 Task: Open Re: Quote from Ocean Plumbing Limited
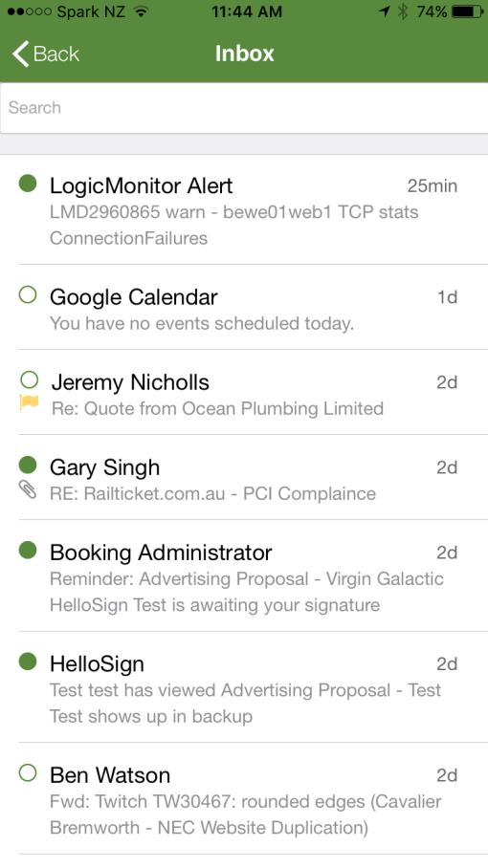tap(217, 408)
